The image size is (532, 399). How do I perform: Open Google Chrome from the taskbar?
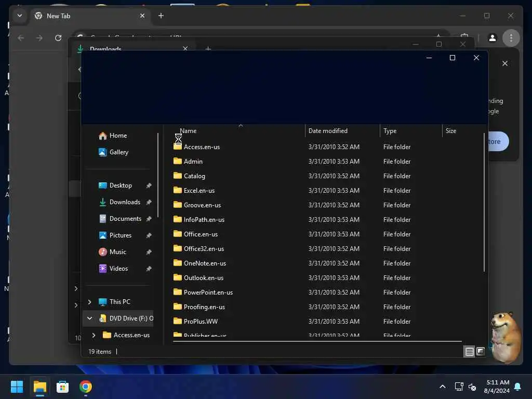click(86, 387)
